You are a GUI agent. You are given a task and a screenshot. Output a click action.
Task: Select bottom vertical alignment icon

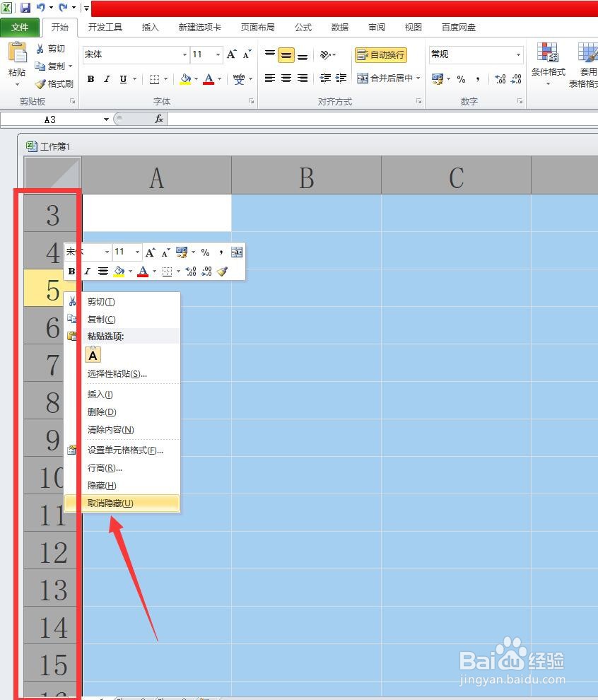[x=302, y=55]
